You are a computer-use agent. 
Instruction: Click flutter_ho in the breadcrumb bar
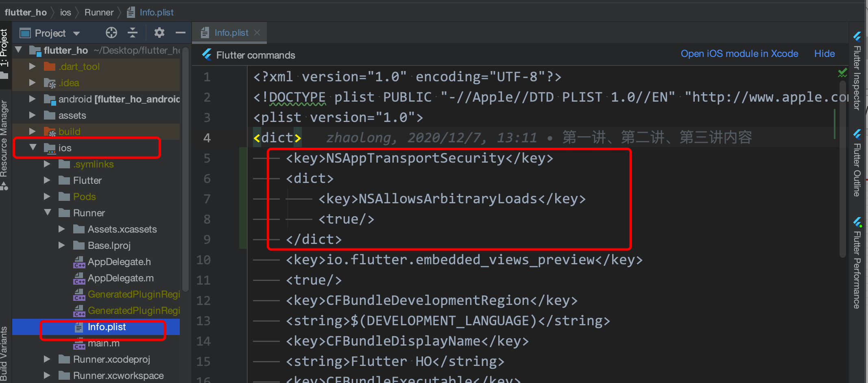click(x=26, y=12)
